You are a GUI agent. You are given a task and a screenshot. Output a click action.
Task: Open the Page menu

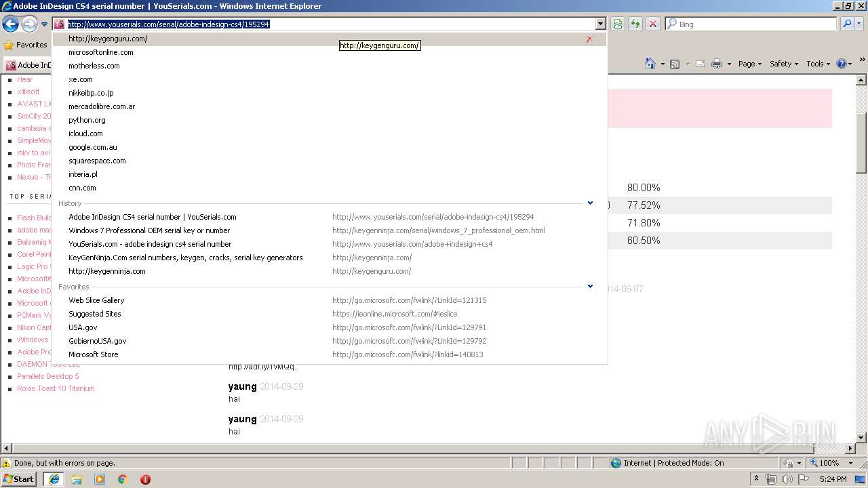[x=750, y=64]
